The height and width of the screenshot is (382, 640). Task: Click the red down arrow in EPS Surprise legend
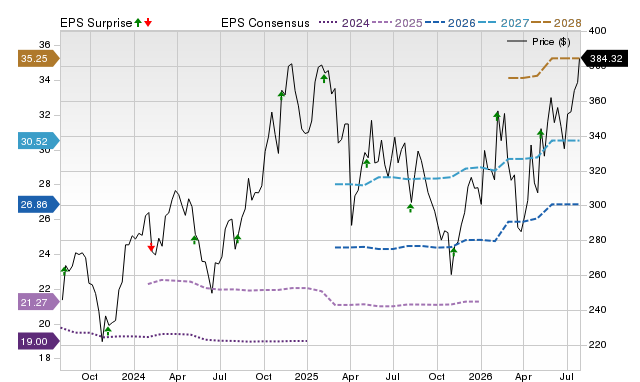pos(148,22)
